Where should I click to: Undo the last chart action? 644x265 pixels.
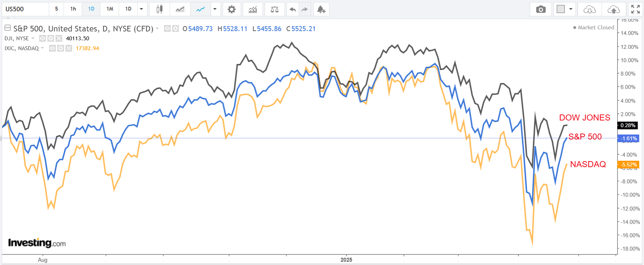tap(293, 9)
